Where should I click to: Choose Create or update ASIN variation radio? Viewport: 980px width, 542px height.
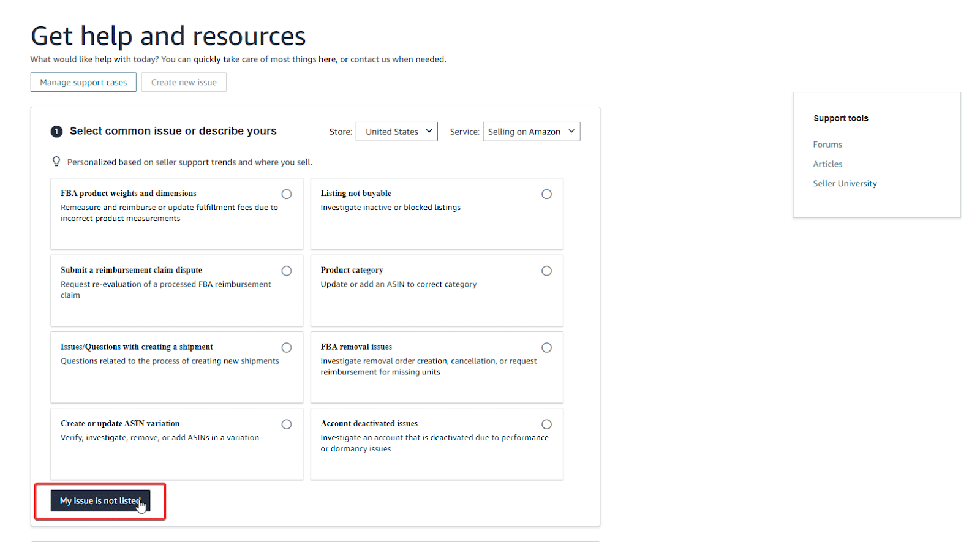(x=286, y=424)
